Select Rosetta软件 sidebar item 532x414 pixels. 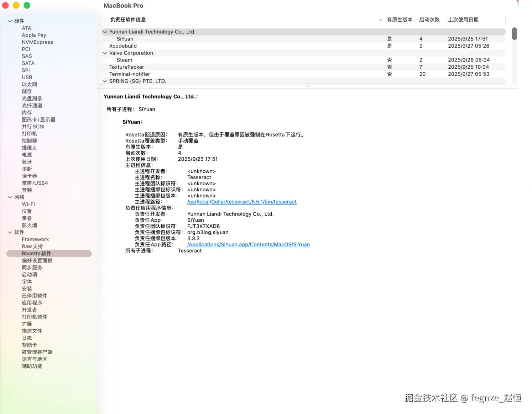[x=49, y=254]
